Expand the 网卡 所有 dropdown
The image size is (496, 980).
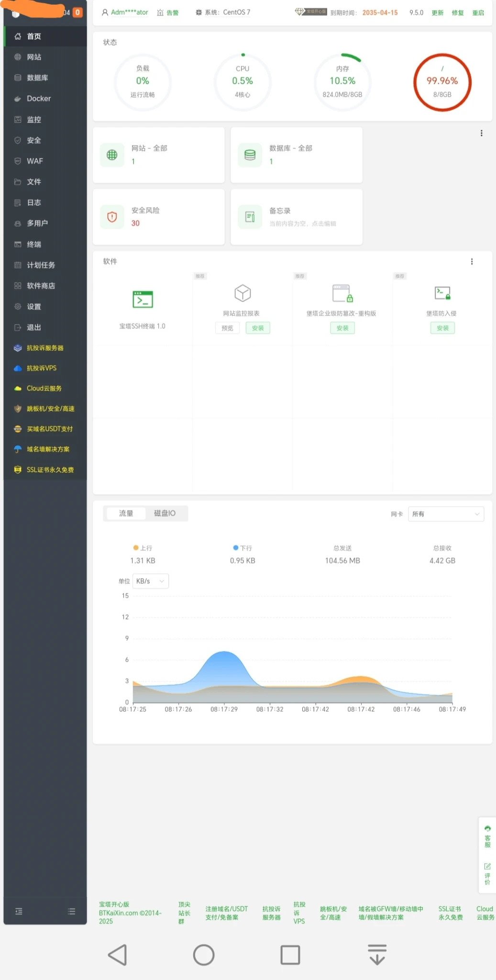tap(445, 514)
